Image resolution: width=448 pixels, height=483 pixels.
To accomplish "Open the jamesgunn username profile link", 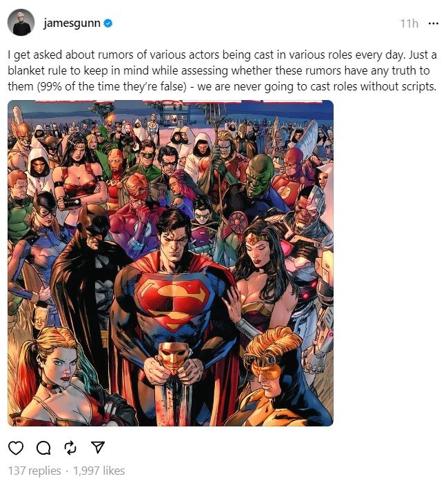I will click(72, 23).
